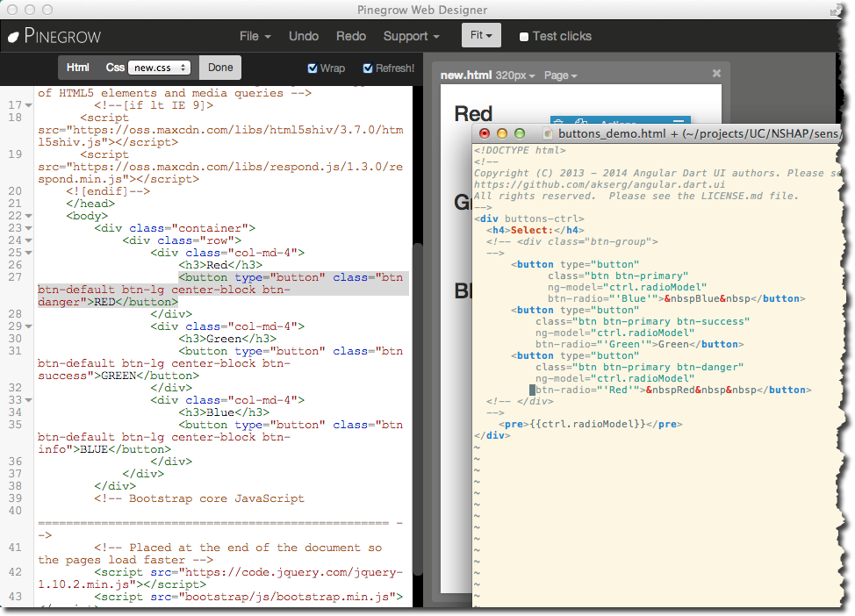Collapse the row div fold at line 24

click(x=28, y=240)
